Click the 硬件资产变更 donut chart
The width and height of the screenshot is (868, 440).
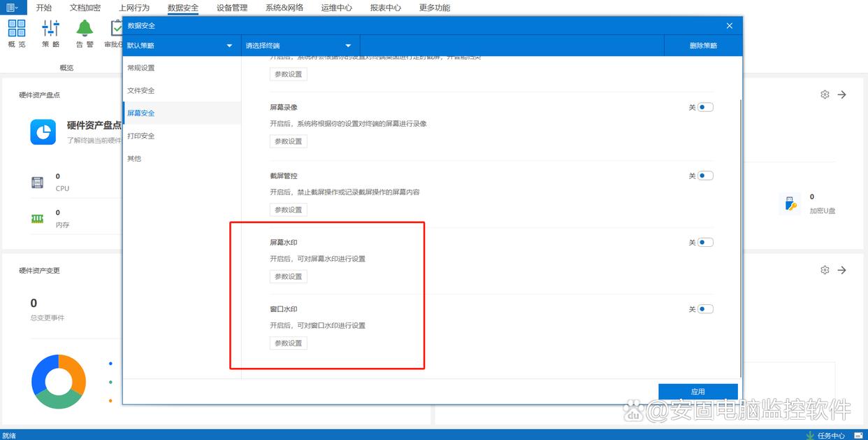59,381
